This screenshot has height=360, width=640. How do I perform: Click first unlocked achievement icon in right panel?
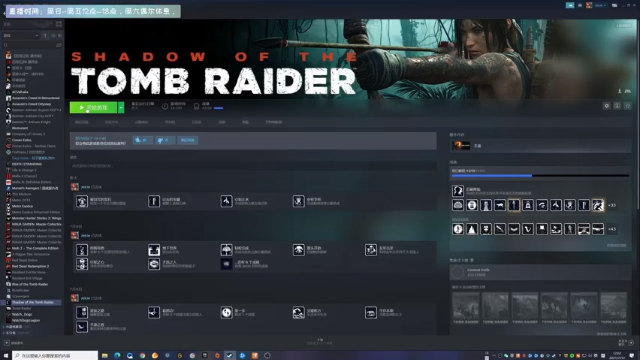pos(458,205)
